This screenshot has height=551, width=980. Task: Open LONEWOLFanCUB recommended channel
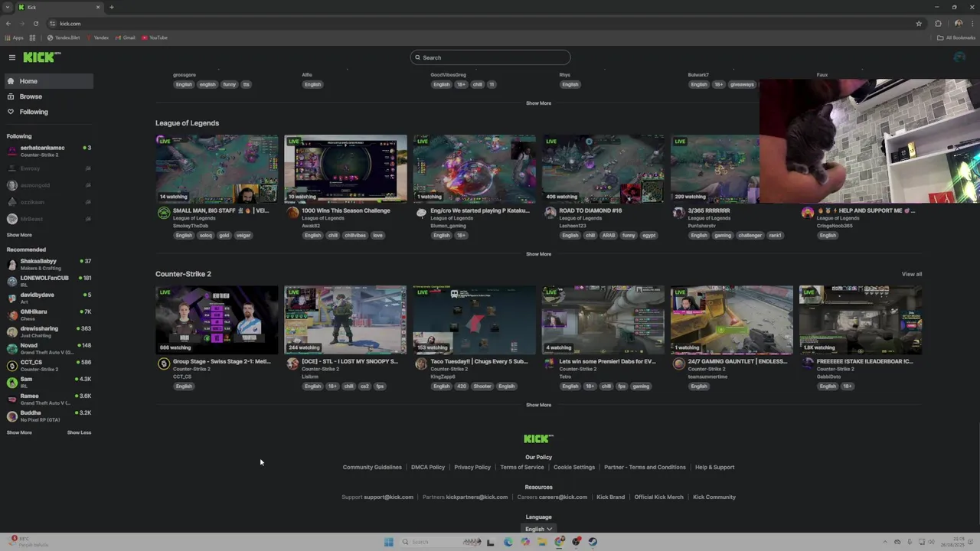pos(49,281)
